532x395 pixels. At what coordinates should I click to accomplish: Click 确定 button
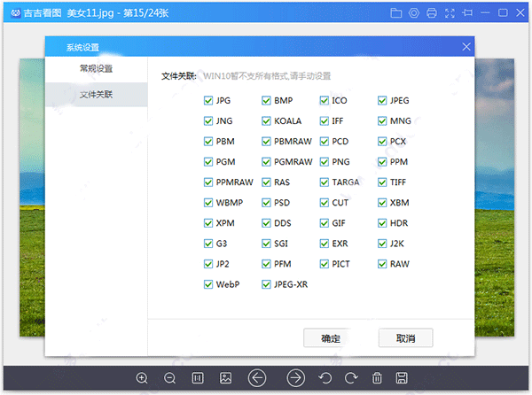click(331, 338)
